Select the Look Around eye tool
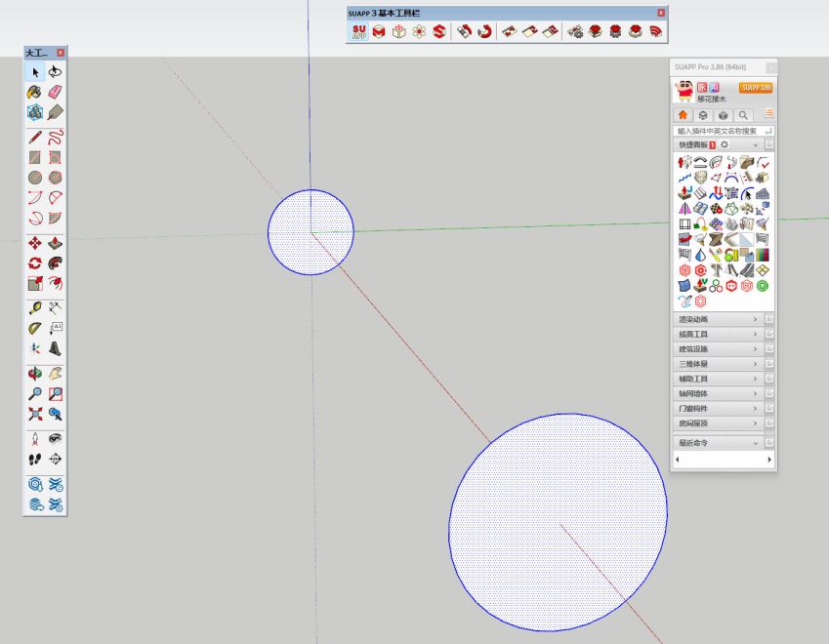The width and height of the screenshot is (829, 644). pyautogui.click(x=55, y=439)
